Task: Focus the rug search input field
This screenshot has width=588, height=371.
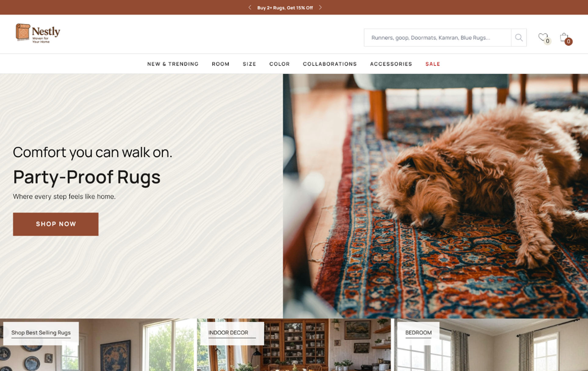Action: pyautogui.click(x=437, y=37)
